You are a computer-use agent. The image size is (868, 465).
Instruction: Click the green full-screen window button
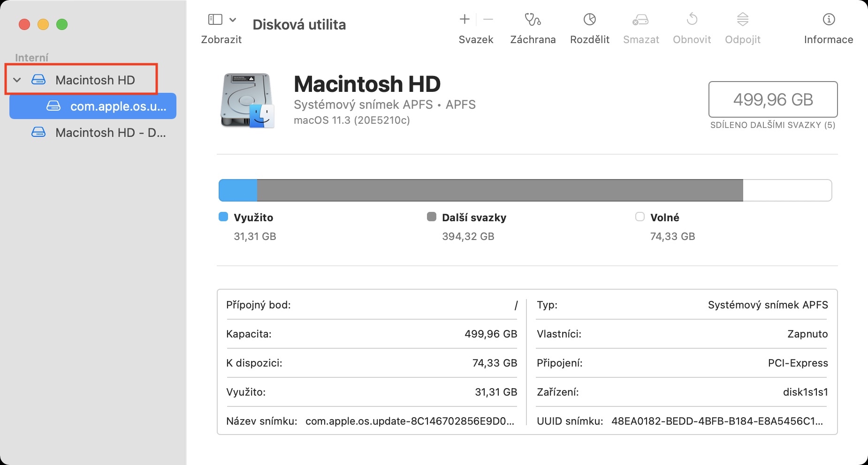coord(62,24)
